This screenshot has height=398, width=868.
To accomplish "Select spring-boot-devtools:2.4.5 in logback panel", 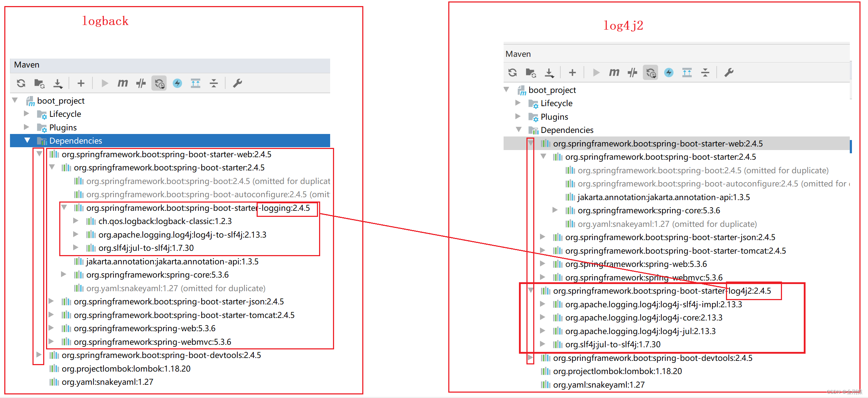I will (161, 355).
